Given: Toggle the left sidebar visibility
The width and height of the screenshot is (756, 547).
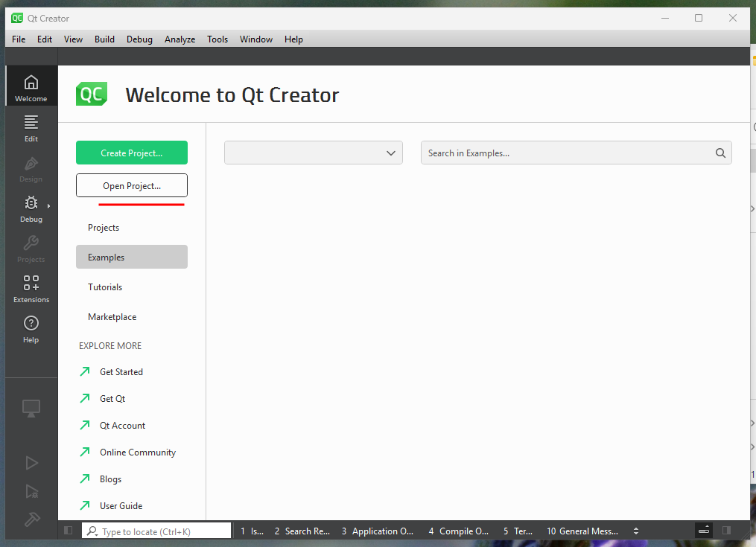Looking at the screenshot, I should [x=69, y=531].
